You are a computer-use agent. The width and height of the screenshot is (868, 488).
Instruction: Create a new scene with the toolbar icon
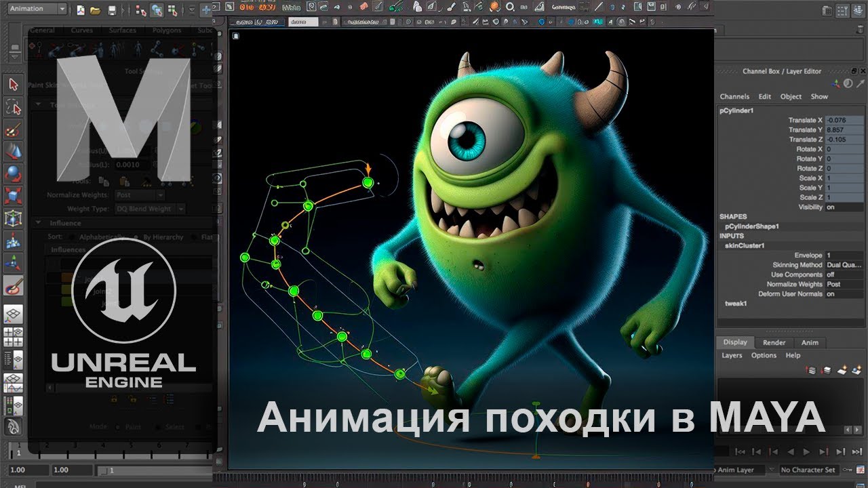pos(81,10)
